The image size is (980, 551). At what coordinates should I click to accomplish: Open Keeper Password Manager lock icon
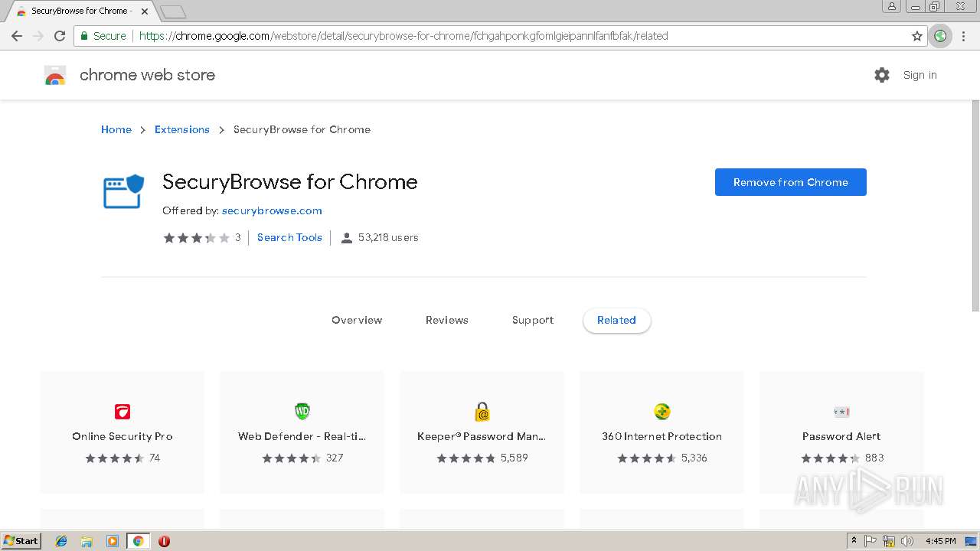482,412
